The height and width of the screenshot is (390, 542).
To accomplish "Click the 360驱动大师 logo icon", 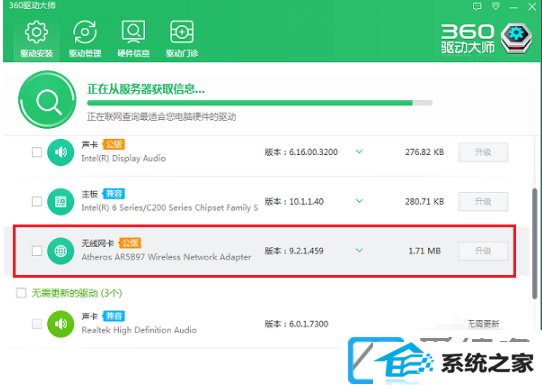I will tap(516, 38).
